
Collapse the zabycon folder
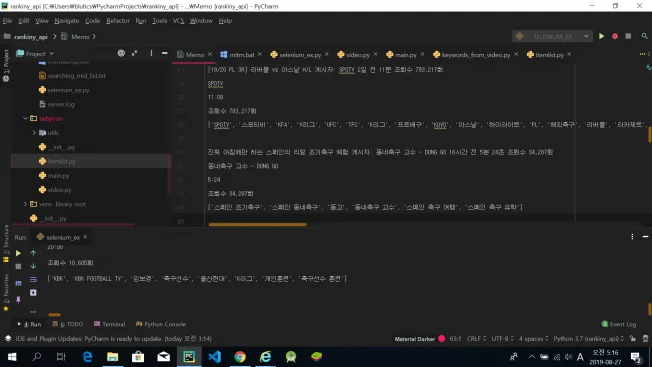(25, 118)
